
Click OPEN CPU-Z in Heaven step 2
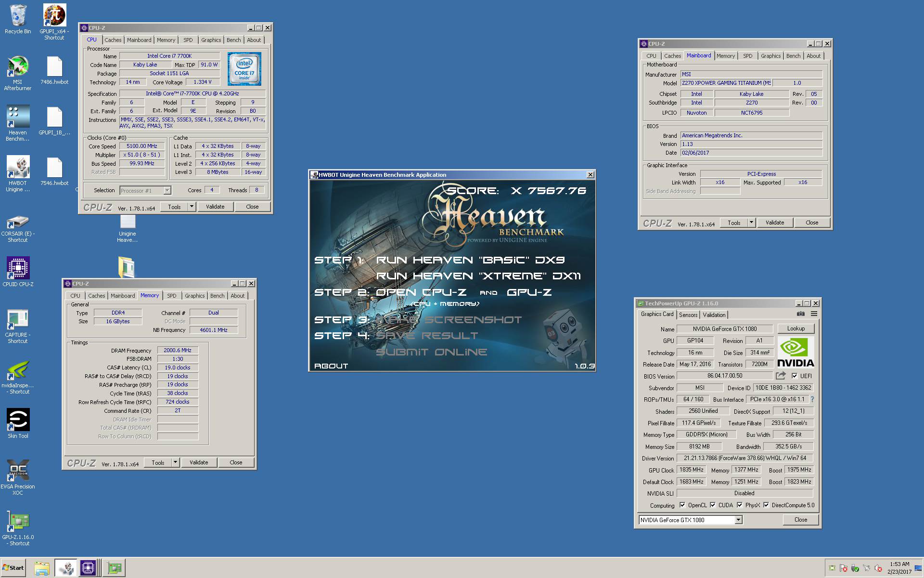click(421, 292)
